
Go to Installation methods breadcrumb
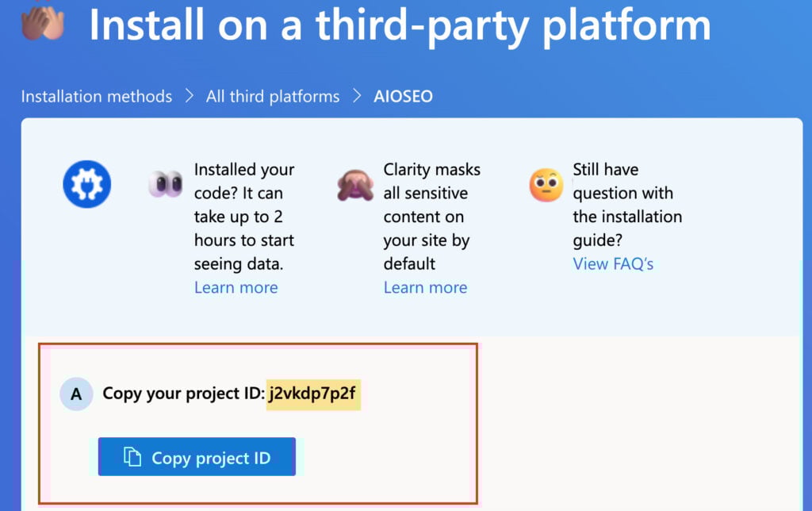pos(96,96)
